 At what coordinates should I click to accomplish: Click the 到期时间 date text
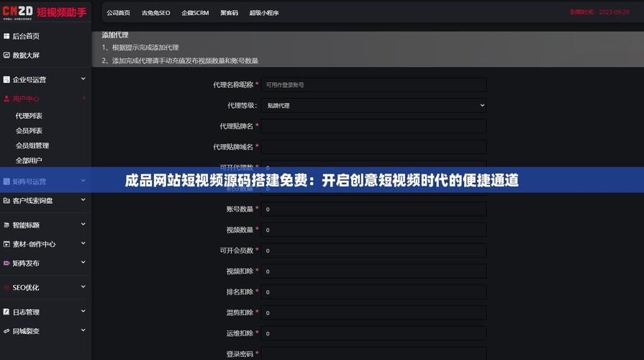[599, 12]
